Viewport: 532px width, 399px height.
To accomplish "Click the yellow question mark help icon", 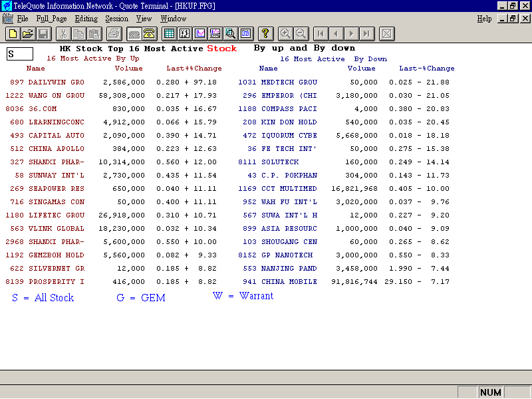I will [265, 34].
